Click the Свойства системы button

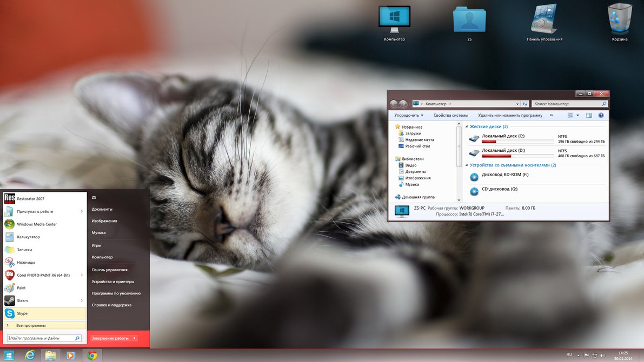(450, 115)
